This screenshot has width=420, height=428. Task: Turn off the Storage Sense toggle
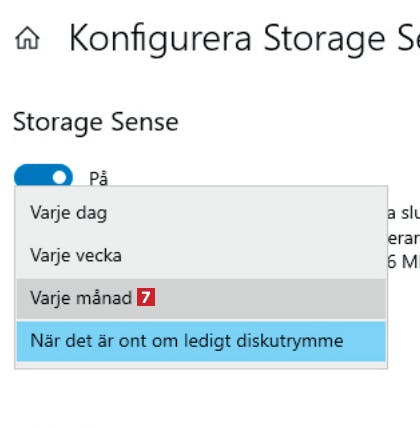point(43,177)
